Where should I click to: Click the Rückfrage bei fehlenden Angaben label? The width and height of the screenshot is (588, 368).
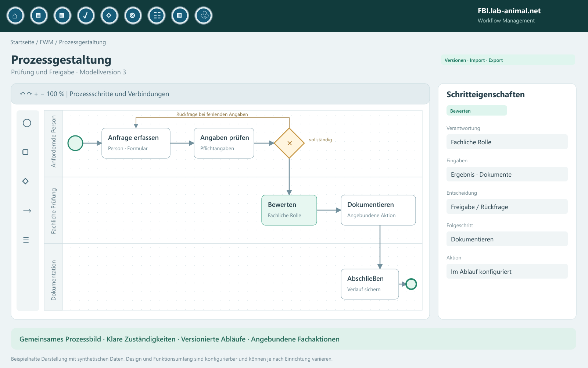tap(212, 114)
